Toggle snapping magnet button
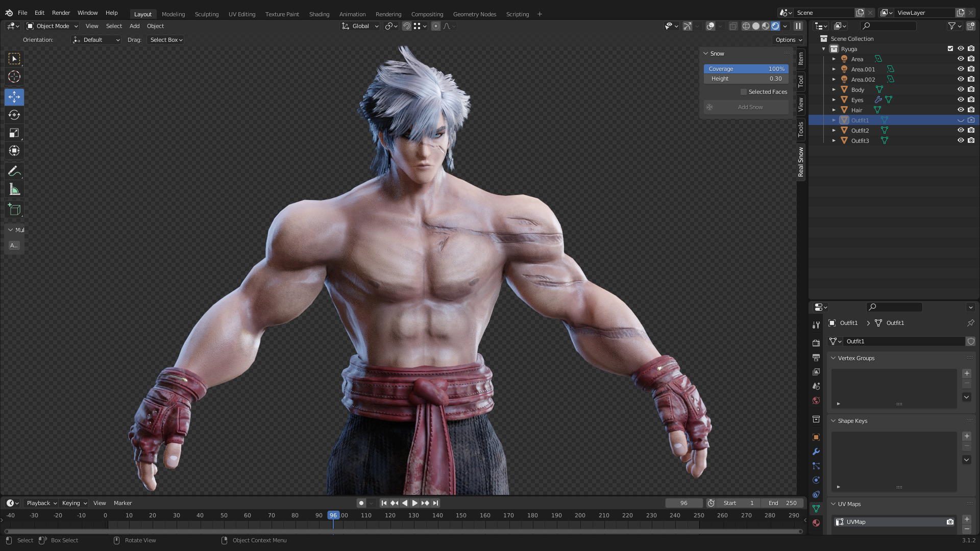This screenshot has height=551, width=980. (x=407, y=26)
